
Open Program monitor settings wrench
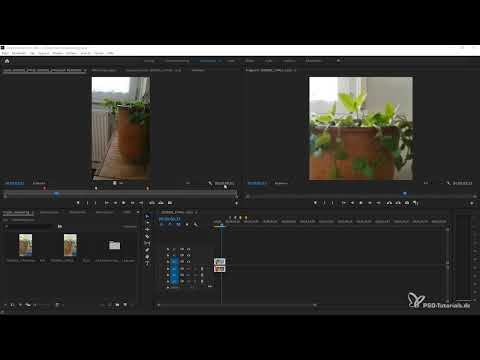448,183
